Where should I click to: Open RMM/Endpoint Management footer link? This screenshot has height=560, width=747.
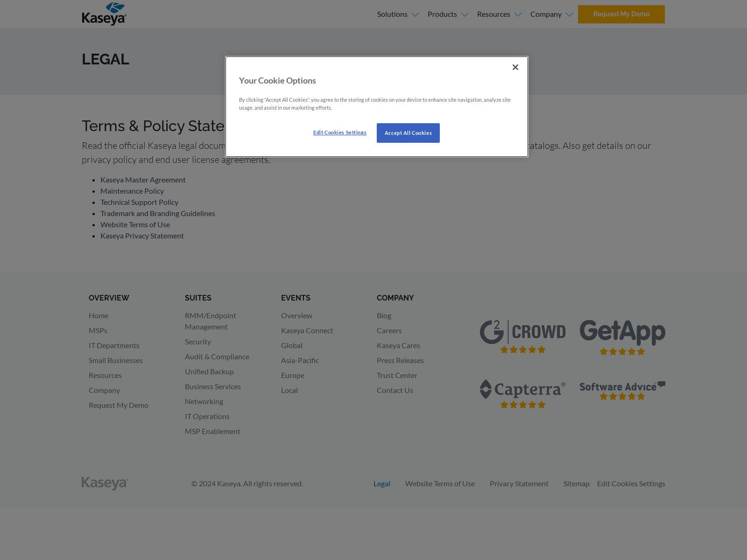(x=211, y=321)
